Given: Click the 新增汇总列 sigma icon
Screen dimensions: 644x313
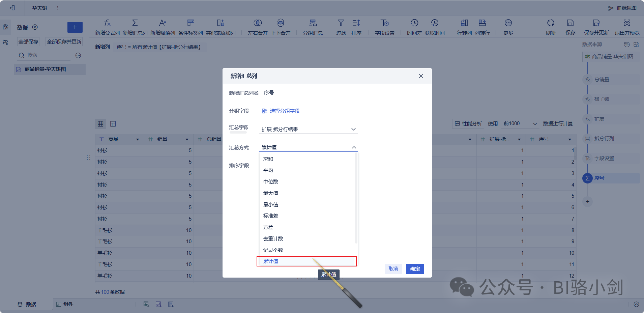Looking at the screenshot, I should coord(135,23).
